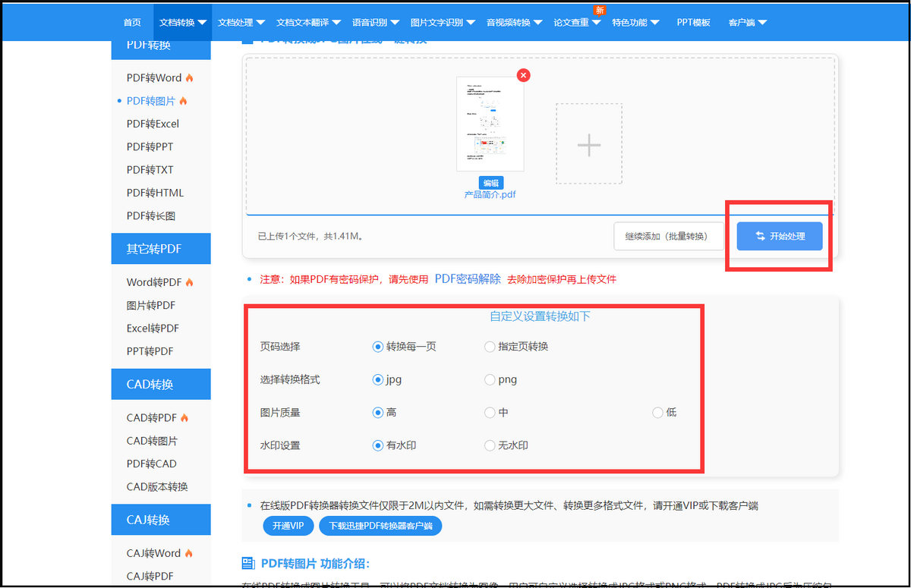Expand 特色功能 dropdown menu

coord(635,23)
